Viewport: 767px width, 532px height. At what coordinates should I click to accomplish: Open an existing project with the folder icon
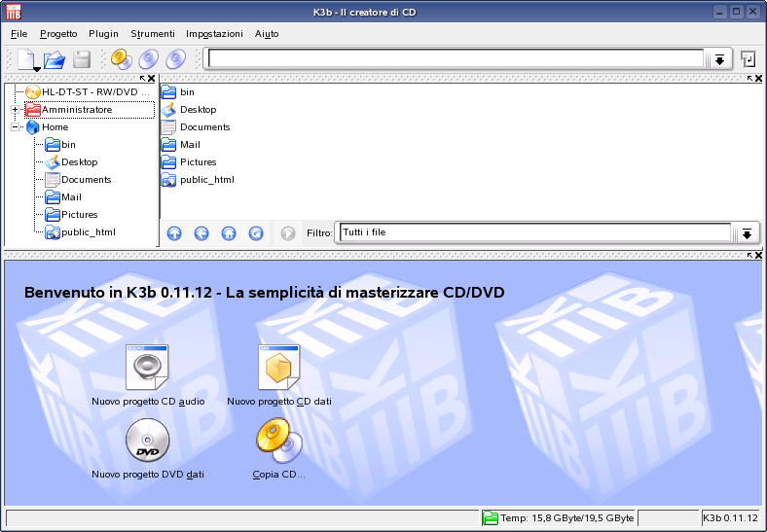[54, 59]
